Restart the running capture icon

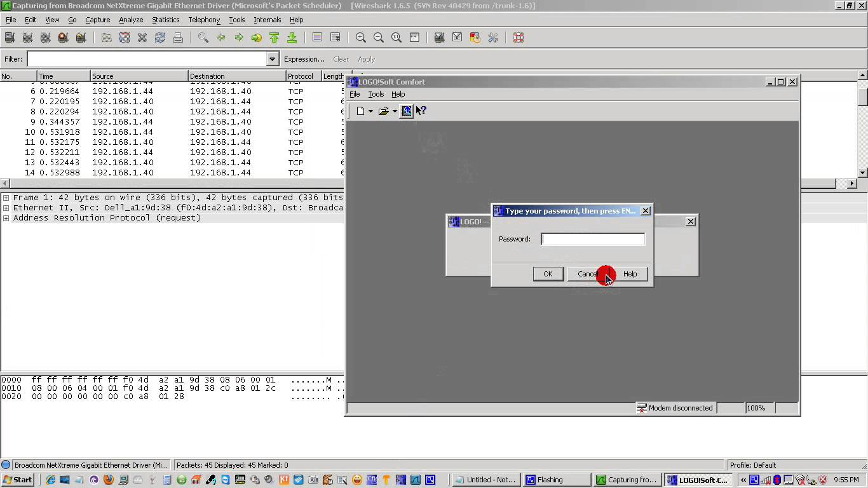pos(81,37)
